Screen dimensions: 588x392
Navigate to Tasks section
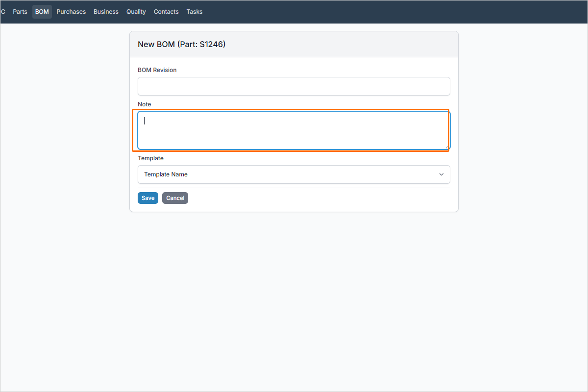(195, 12)
